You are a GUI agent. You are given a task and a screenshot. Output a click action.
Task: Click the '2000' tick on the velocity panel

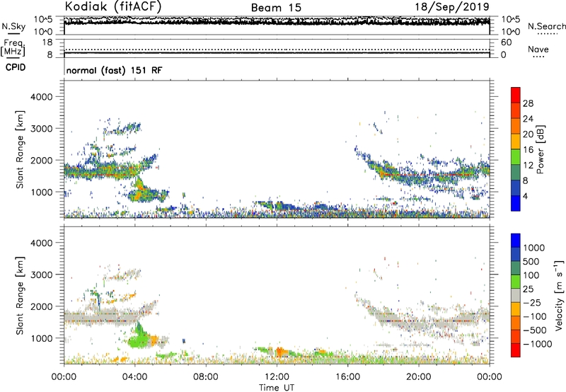tap(42, 306)
